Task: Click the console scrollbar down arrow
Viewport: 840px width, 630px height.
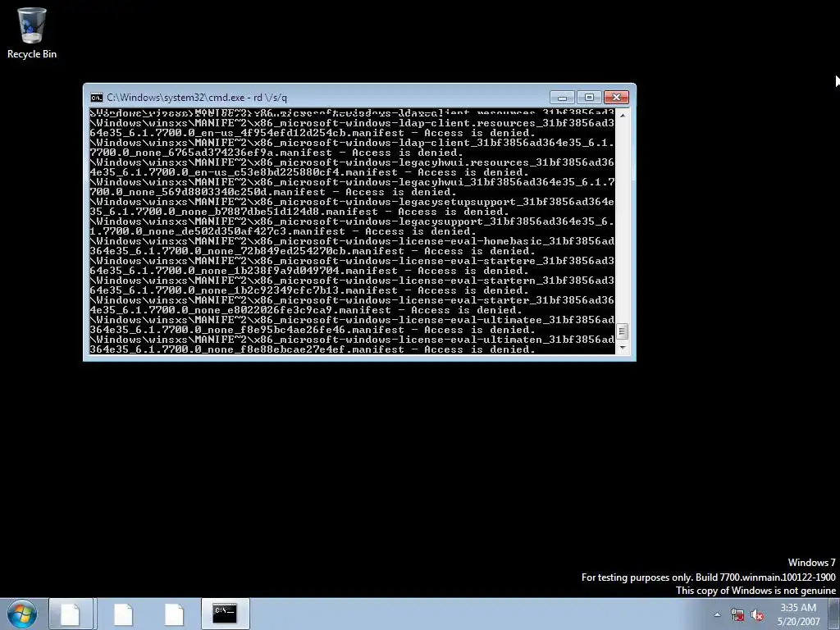Action: pyautogui.click(x=622, y=348)
